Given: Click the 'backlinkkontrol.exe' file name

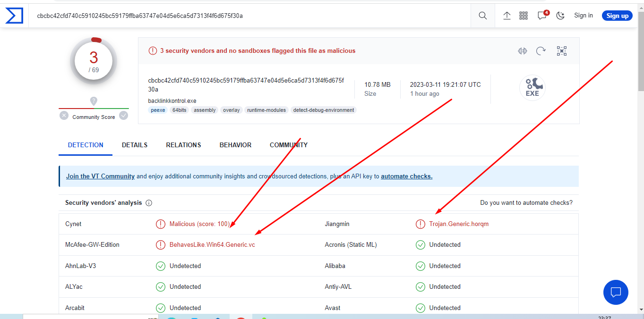Looking at the screenshot, I should pos(172,101).
